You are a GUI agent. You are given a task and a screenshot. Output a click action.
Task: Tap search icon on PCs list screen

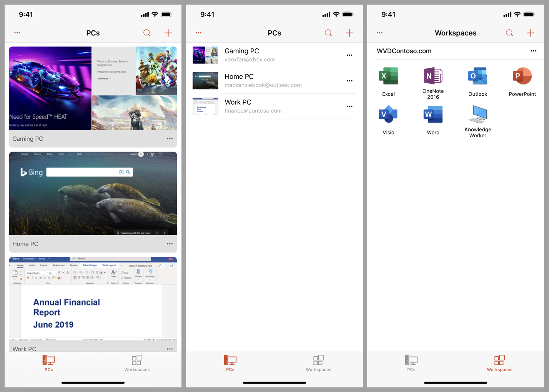click(328, 33)
